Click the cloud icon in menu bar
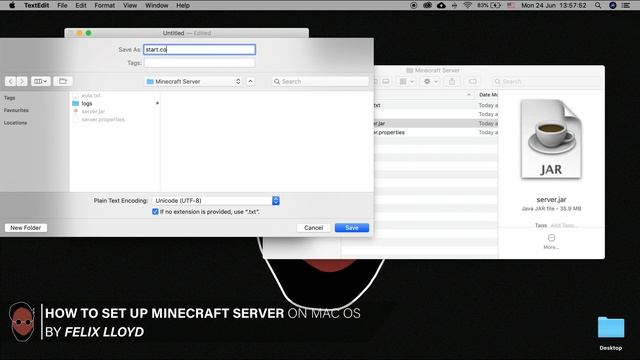Viewport: 640px width, 360px height. tap(441, 5)
